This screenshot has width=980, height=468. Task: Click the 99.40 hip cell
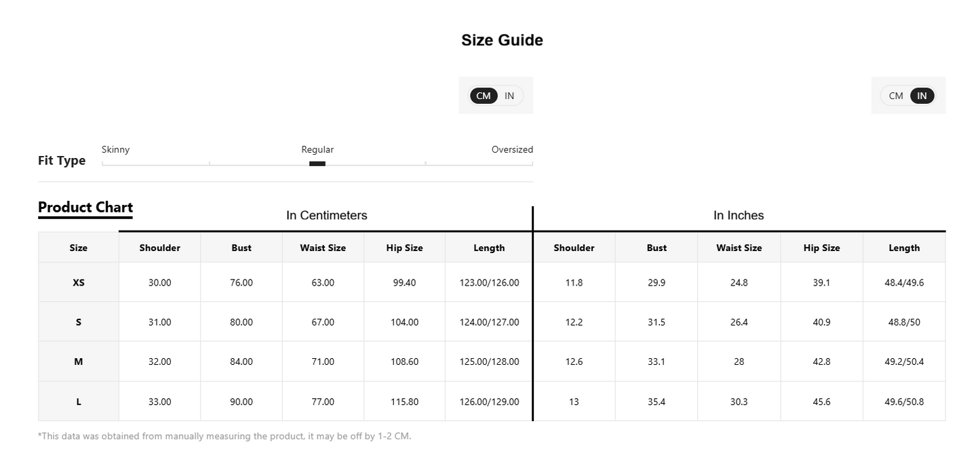404,282
